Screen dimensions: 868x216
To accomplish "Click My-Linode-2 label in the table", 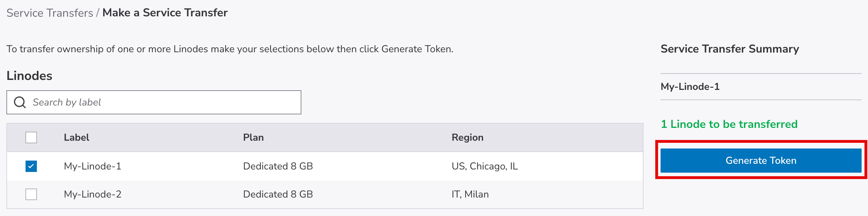I will [x=93, y=194].
